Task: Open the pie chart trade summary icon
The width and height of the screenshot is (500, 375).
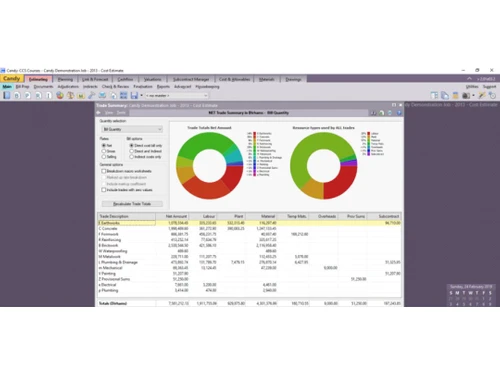Action: (60, 95)
